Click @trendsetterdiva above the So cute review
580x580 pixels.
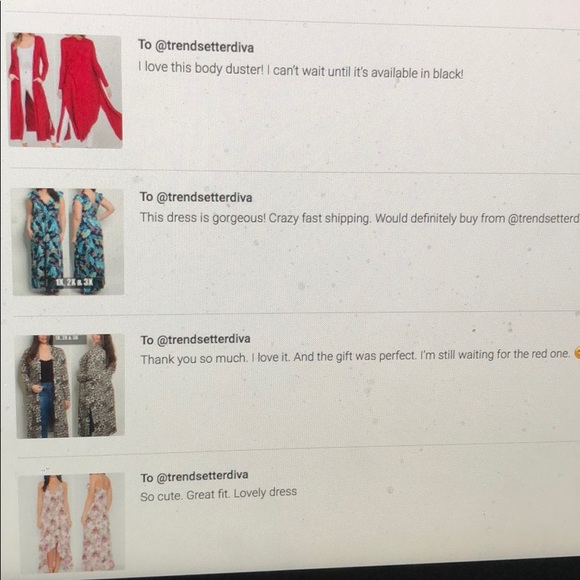click(x=202, y=476)
